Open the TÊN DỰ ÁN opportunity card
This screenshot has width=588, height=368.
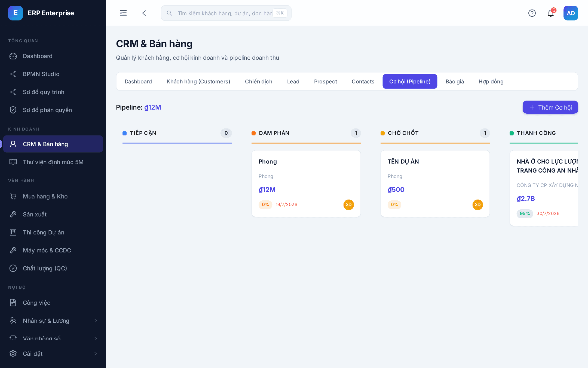click(435, 184)
